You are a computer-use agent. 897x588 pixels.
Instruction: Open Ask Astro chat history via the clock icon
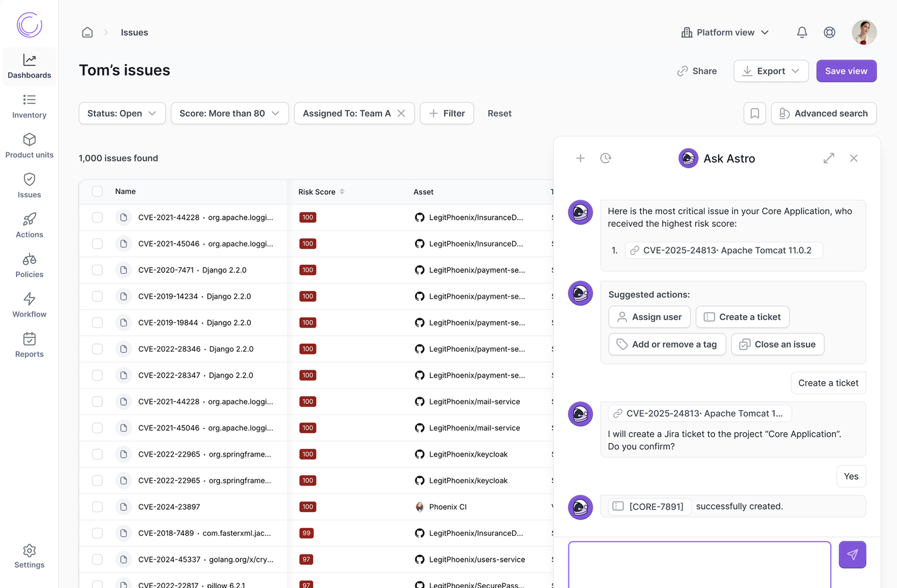point(606,158)
